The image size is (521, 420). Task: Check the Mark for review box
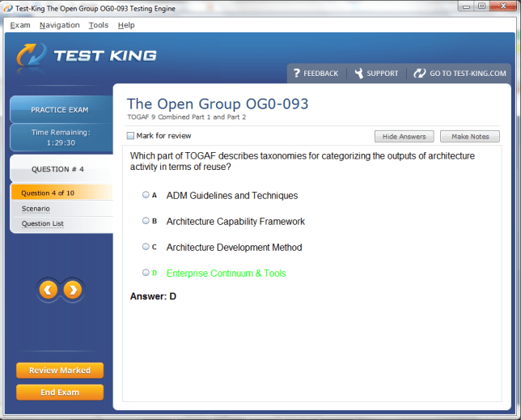[x=131, y=136]
